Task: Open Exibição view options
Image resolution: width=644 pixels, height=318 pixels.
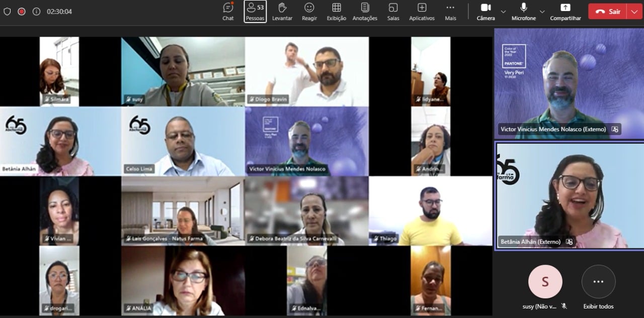Action: 337,12
